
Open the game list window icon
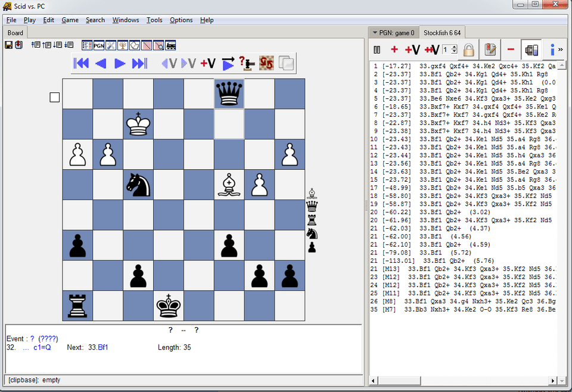click(x=88, y=45)
